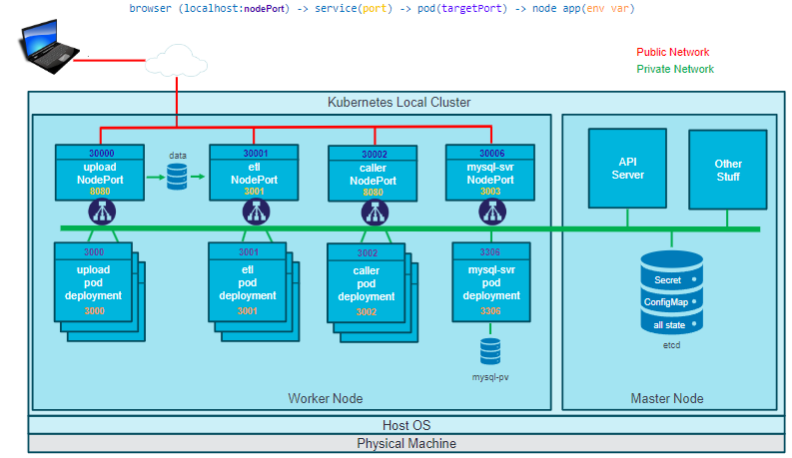Select the etl NodePort service box
Image resolution: width=792 pixels, height=458 pixels.
tap(254, 173)
